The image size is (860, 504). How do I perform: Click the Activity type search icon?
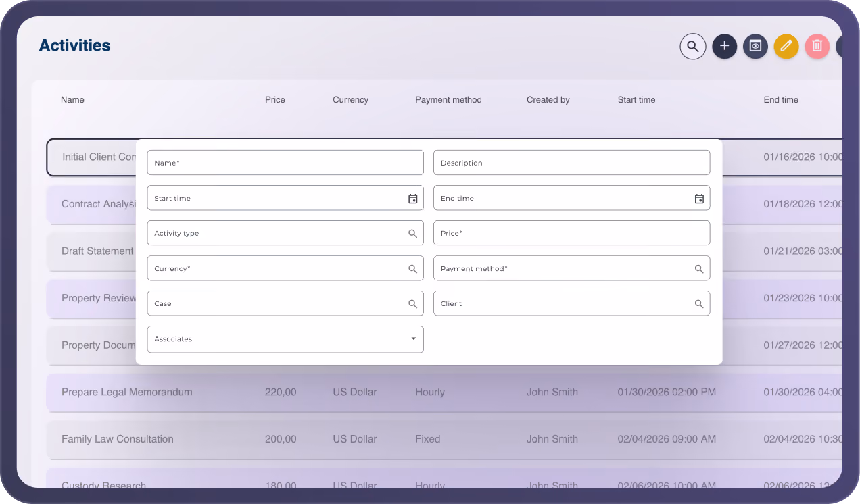click(x=413, y=234)
